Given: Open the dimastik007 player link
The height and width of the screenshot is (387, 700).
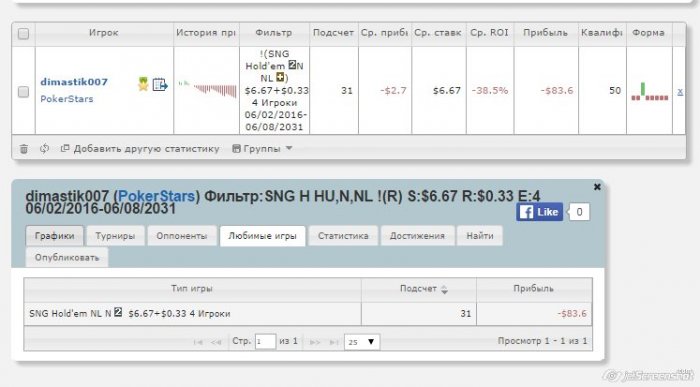Looking at the screenshot, I should coord(74,82).
